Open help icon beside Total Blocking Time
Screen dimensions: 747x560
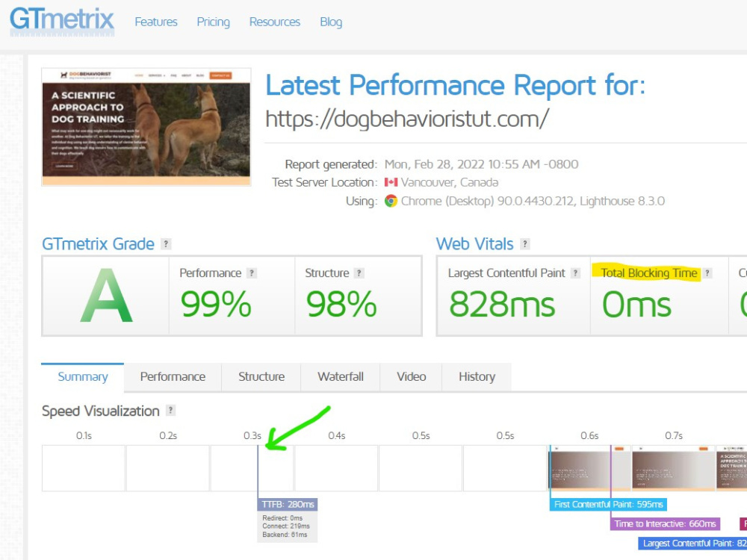click(x=707, y=273)
